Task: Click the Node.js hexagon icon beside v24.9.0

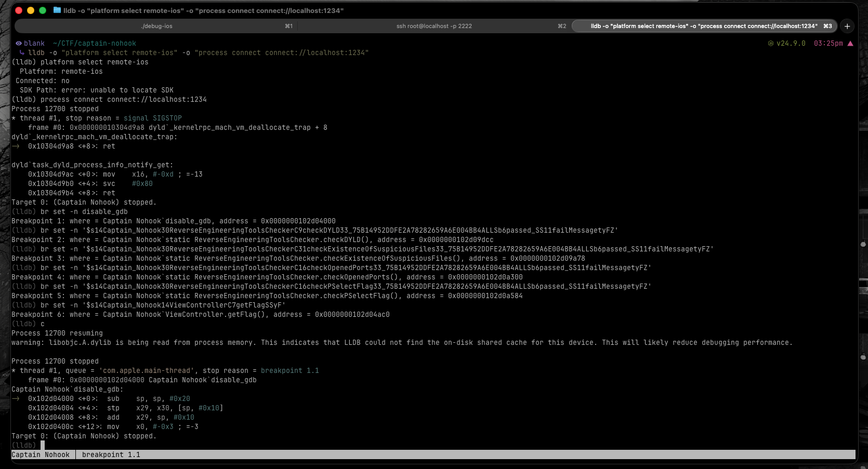Action: 771,44
